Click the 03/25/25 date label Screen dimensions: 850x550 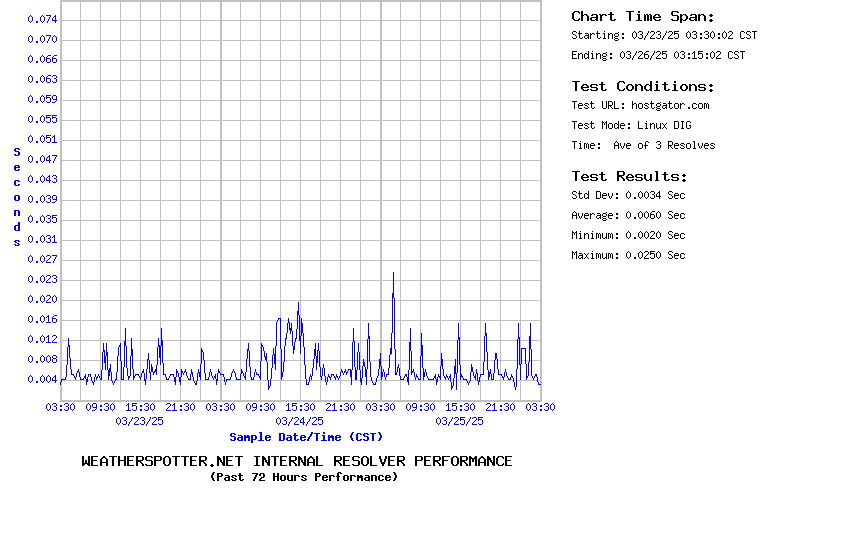click(x=460, y=421)
